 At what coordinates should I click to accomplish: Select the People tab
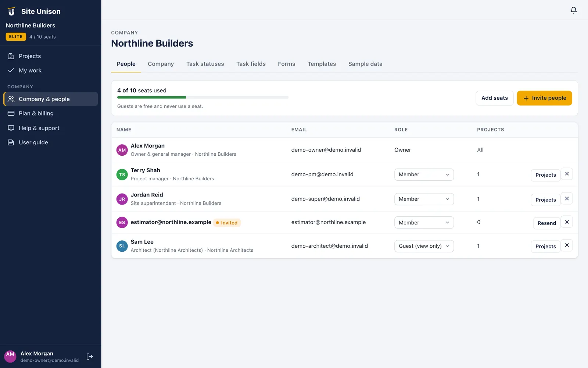click(126, 64)
